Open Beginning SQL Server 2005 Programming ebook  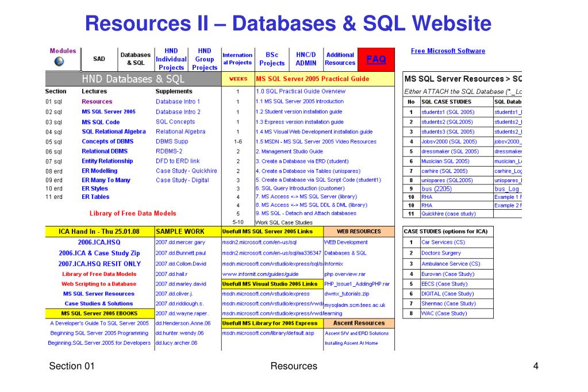[99, 333]
